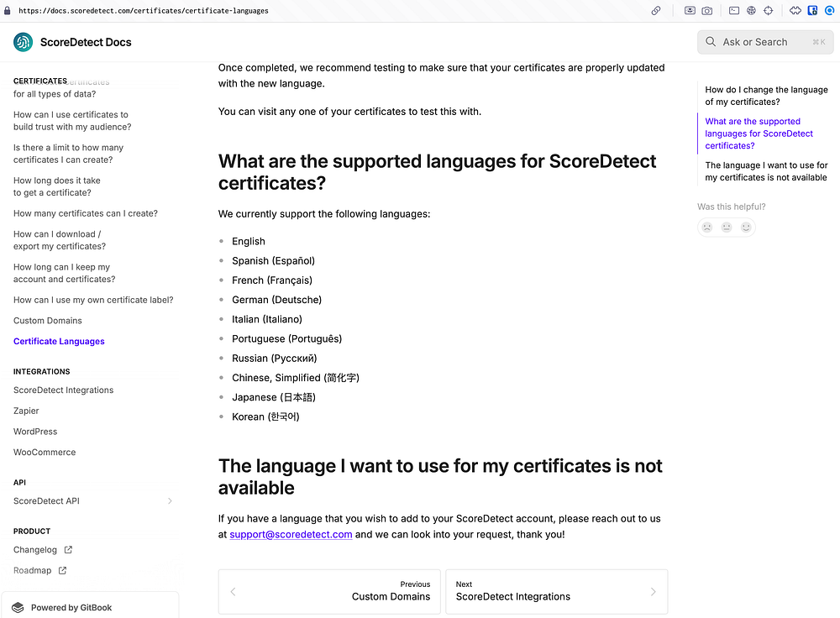840x618 pixels.
Task: Open ScoreDetect Integrations sidebar page
Action: (x=63, y=390)
